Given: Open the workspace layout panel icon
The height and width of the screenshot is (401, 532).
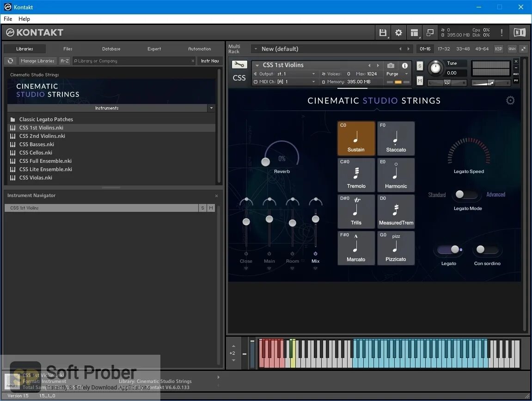Looking at the screenshot, I should [414, 32].
